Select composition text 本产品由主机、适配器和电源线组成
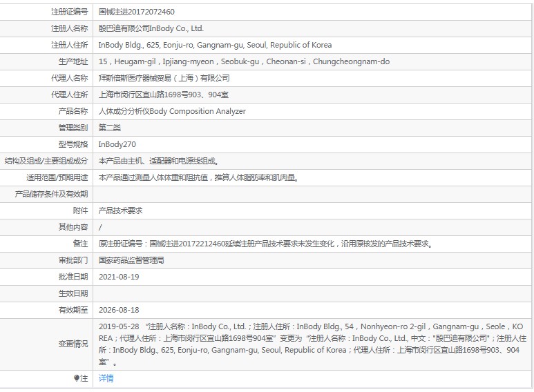The image size is (534, 392). click(159, 161)
